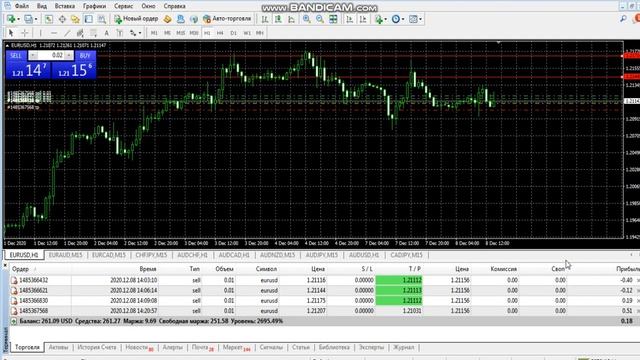The image size is (640, 360).
Task: Switch to the W1 timeframe
Action: 247,33
